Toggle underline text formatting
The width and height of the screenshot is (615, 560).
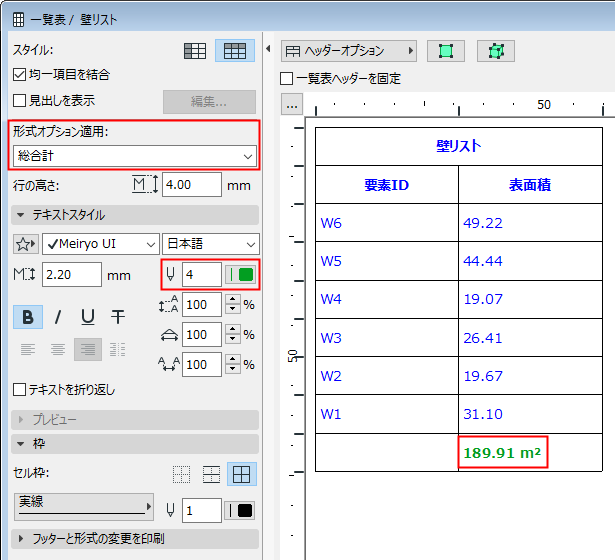click(x=88, y=317)
